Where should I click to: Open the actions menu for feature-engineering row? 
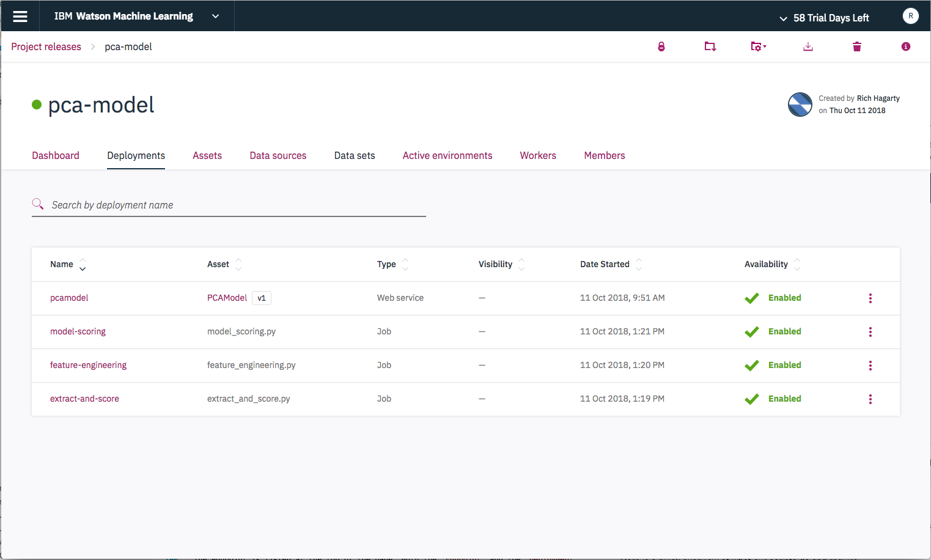(x=870, y=366)
